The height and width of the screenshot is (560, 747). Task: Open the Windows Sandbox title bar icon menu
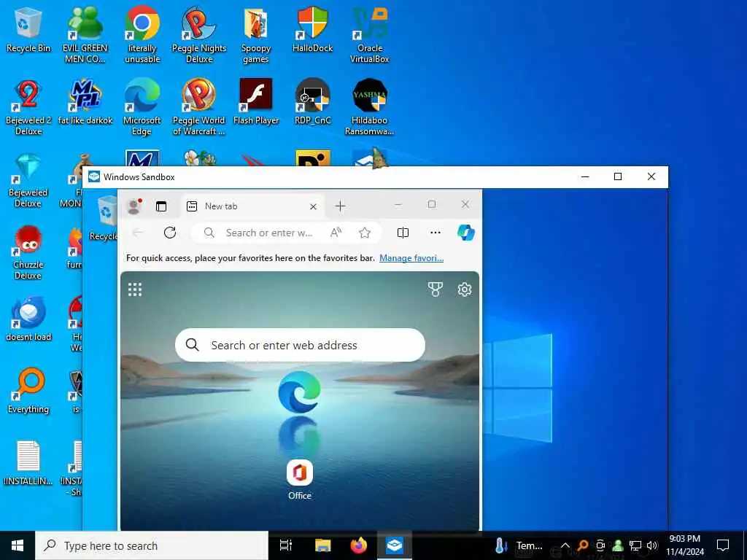pyautogui.click(x=94, y=176)
